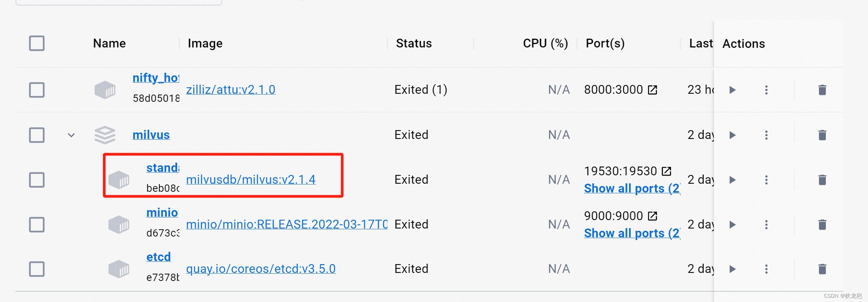
Task: Open the zilliz/attu:v2.1.0 image page
Action: [x=231, y=89]
